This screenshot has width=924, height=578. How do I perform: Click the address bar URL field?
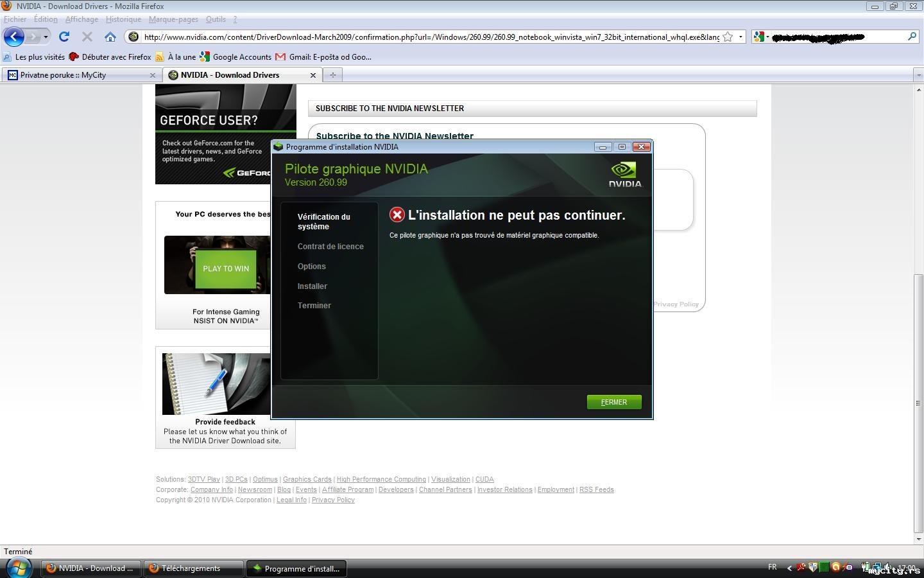click(x=431, y=37)
